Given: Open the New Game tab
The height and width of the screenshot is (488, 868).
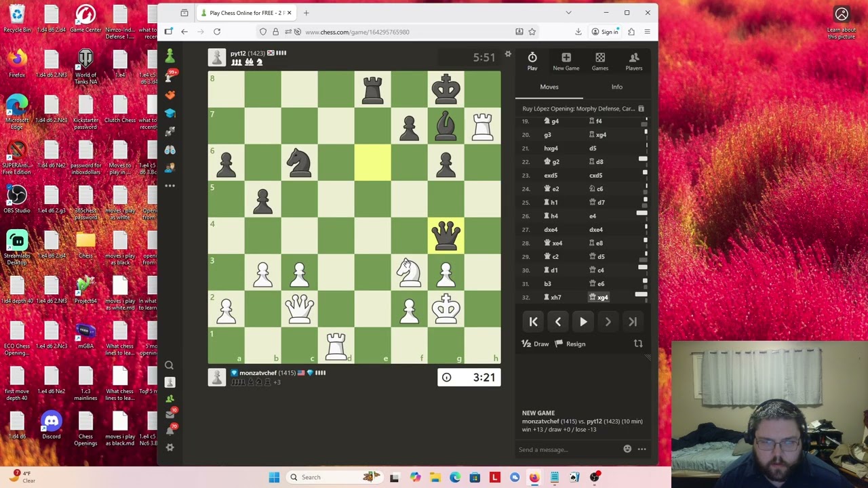Looking at the screenshot, I should tap(566, 61).
